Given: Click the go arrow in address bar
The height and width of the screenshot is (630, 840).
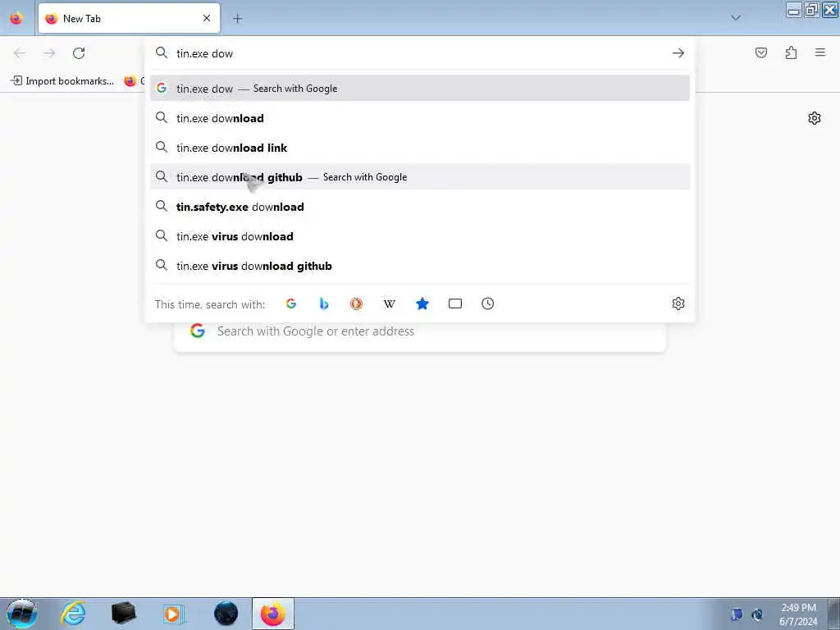Looking at the screenshot, I should (x=678, y=53).
